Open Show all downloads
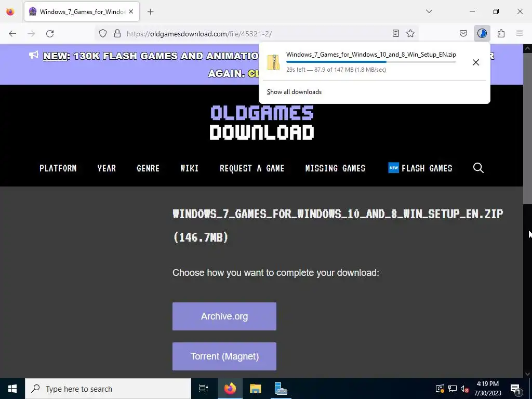This screenshot has width=532, height=399. (294, 92)
